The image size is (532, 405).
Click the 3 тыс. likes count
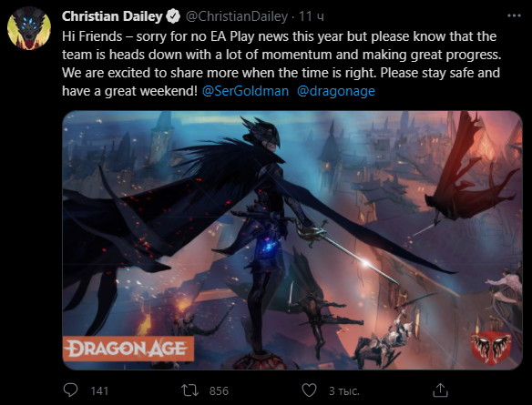pos(344,390)
